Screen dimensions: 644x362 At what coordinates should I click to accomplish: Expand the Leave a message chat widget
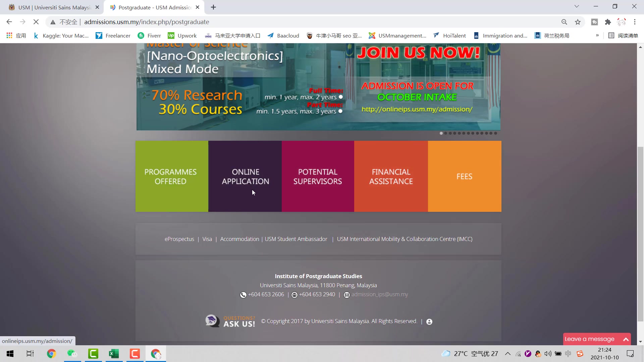(597, 339)
